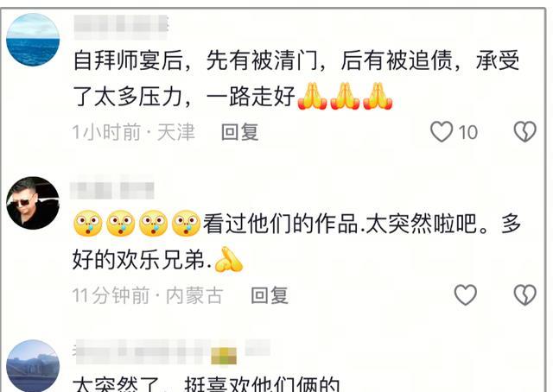Like the Tianjin comment with heart icon
Screen dimensions: 553x392
442,132
